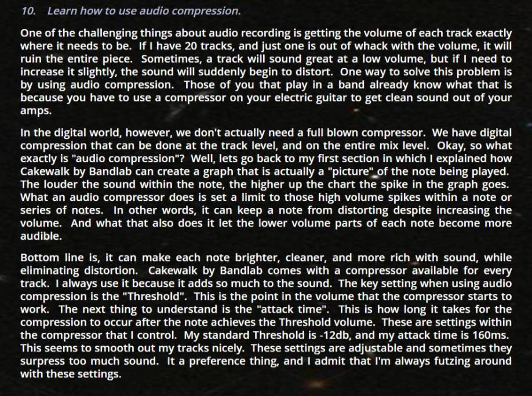Click "Bottom line is" paragraph opening
532x396 pixels.
click(60, 258)
